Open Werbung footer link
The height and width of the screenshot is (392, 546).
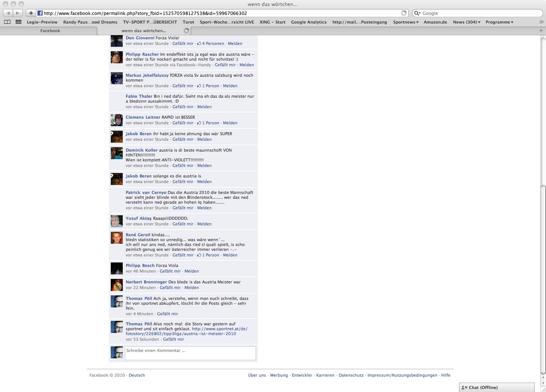point(279,375)
